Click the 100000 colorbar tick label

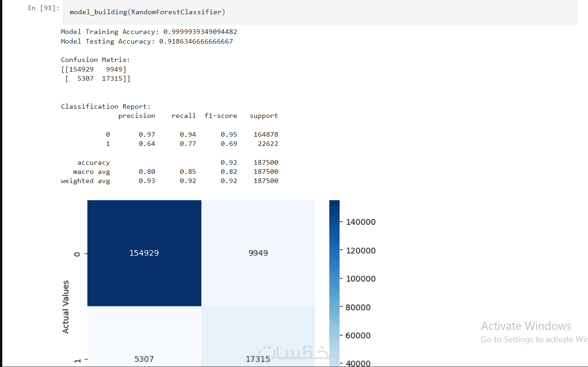pos(360,279)
